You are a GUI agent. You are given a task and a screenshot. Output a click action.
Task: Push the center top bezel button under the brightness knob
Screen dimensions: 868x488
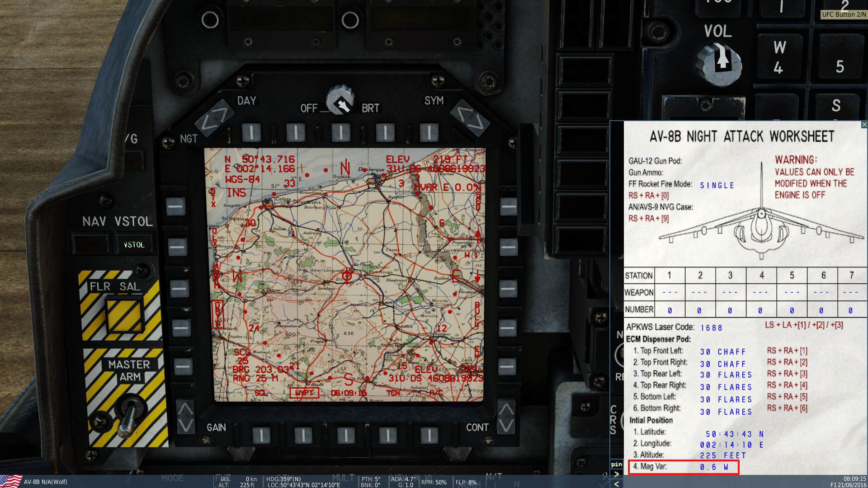coord(341,132)
